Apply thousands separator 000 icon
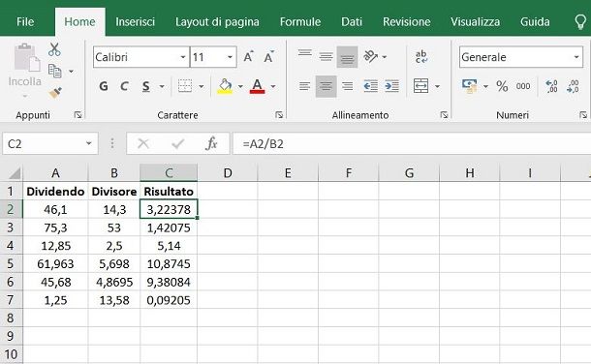 click(x=523, y=86)
